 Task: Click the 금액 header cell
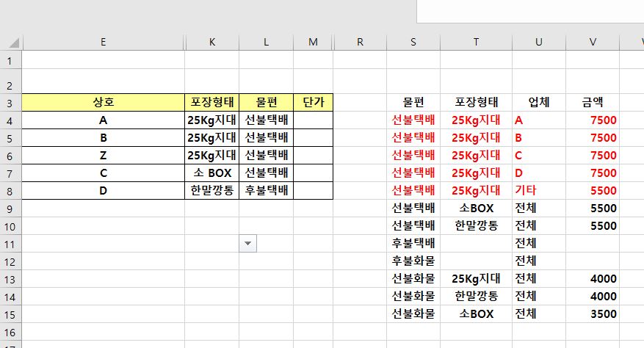click(x=593, y=103)
